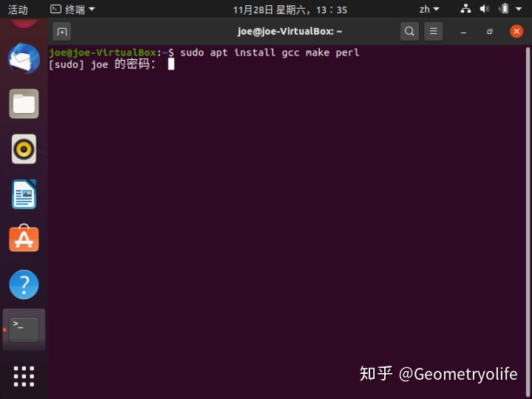
Task: Launch Rhythmbox music player
Action: [24, 149]
